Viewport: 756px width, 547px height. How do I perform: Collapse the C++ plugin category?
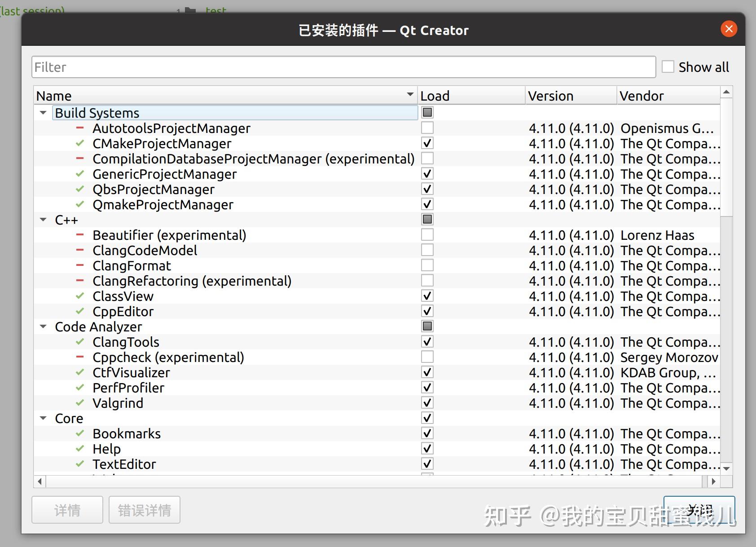43,220
